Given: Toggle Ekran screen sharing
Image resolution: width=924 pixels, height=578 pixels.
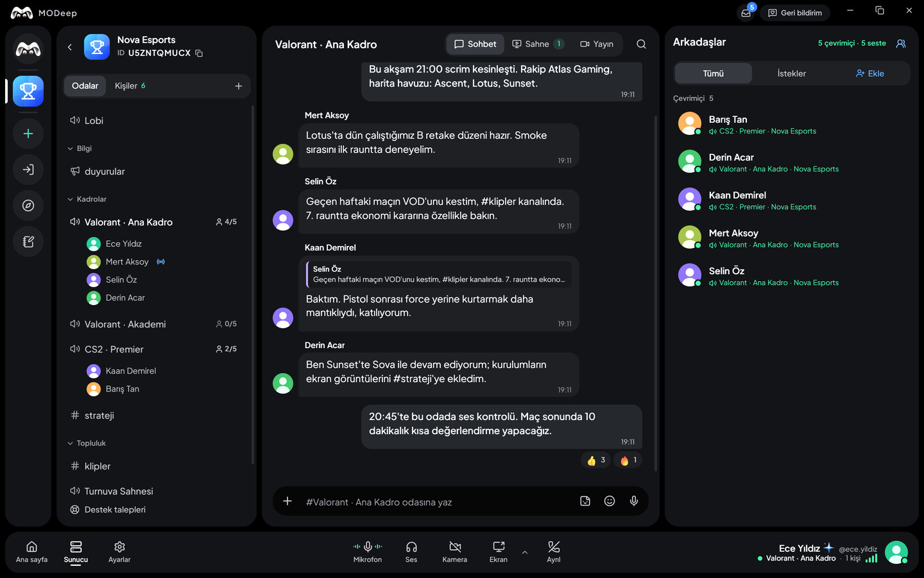Looking at the screenshot, I should [499, 552].
